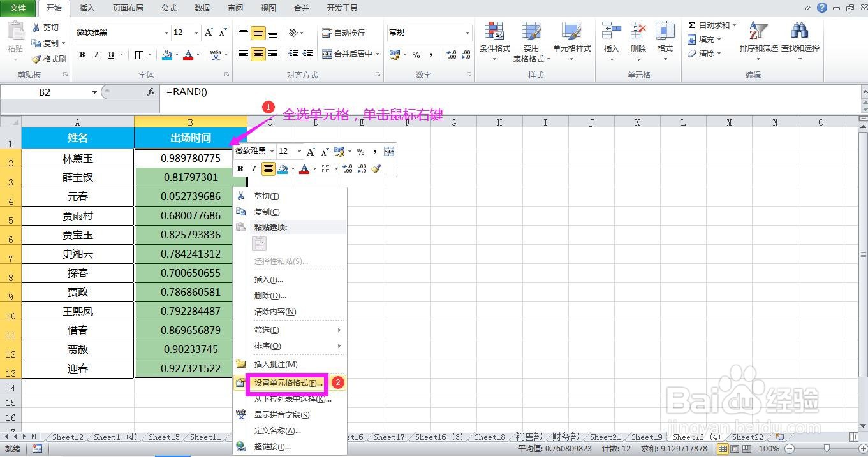
Task: Click the Format Painter brush in mini toolbar
Action: (x=376, y=169)
